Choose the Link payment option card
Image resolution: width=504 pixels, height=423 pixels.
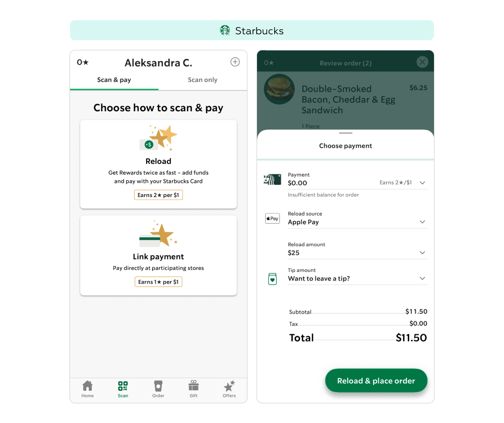click(x=158, y=255)
